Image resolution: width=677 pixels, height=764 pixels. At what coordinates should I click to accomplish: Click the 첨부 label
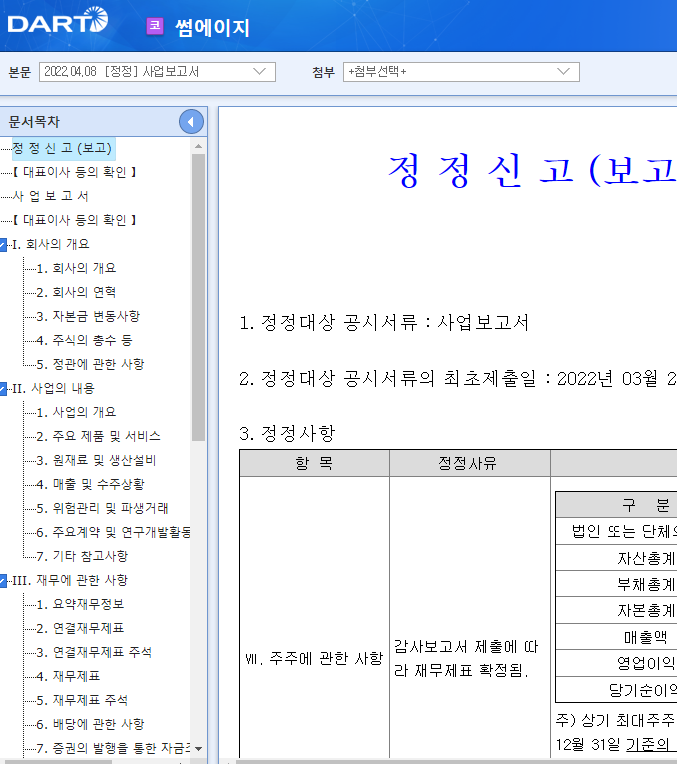(x=324, y=72)
